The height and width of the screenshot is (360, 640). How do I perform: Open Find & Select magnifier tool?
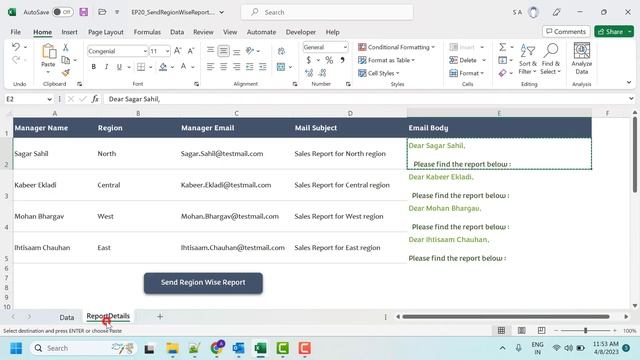click(x=551, y=60)
